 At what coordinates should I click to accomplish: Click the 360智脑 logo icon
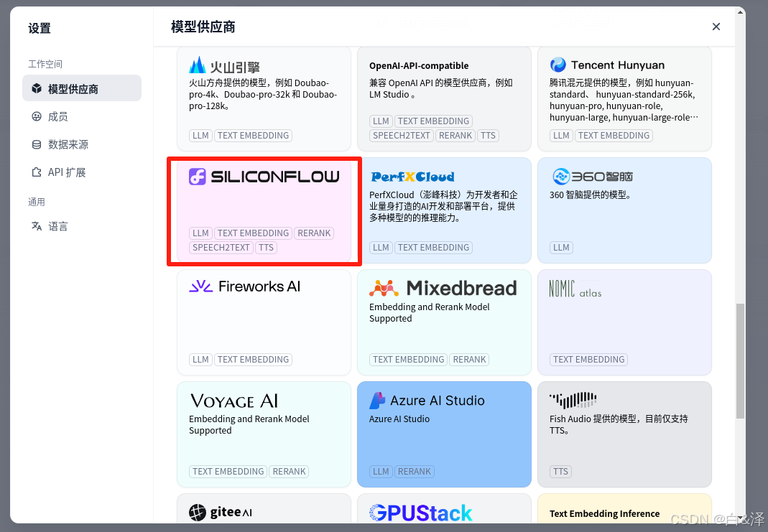coord(561,176)
